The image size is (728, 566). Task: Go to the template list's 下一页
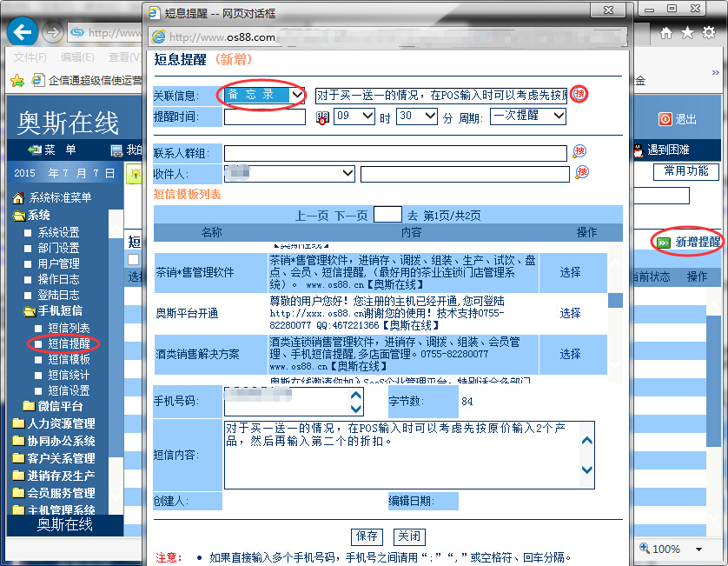(x=351, y=216)
